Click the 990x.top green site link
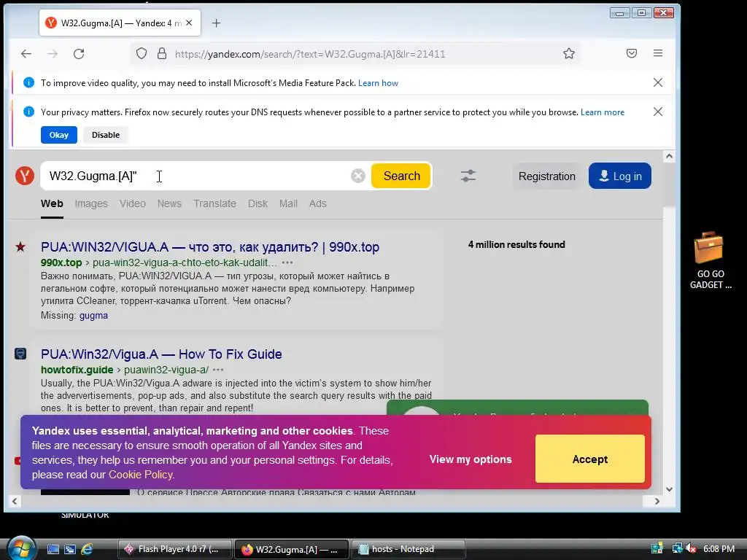This screenshot has height=560, width=747. tap(61, 262)
